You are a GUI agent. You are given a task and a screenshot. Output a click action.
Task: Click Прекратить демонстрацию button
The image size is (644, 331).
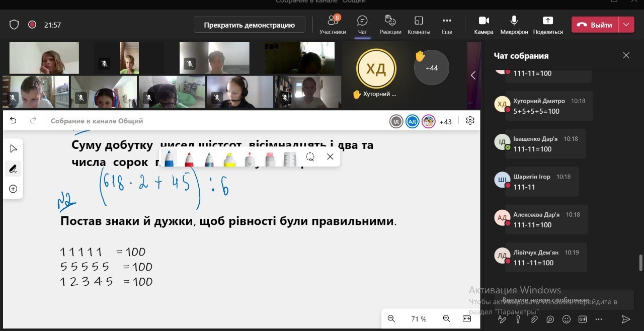click(x=250, y=25)
